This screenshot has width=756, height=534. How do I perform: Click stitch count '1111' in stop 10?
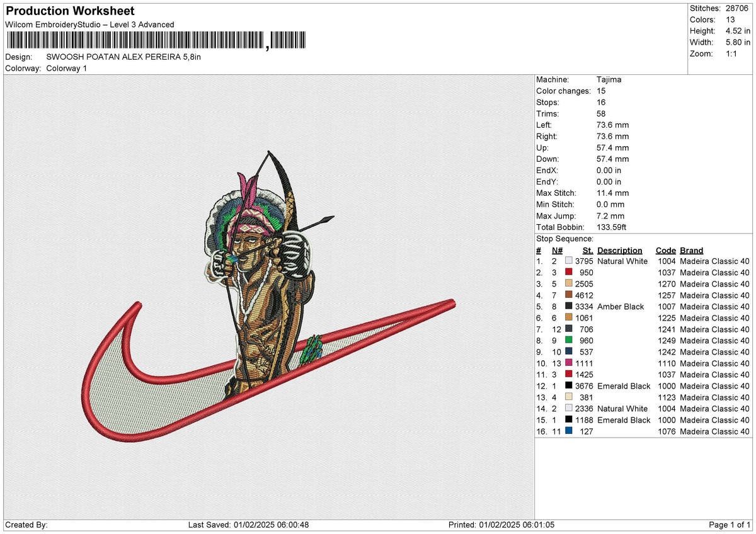click(x=584, y=363)
